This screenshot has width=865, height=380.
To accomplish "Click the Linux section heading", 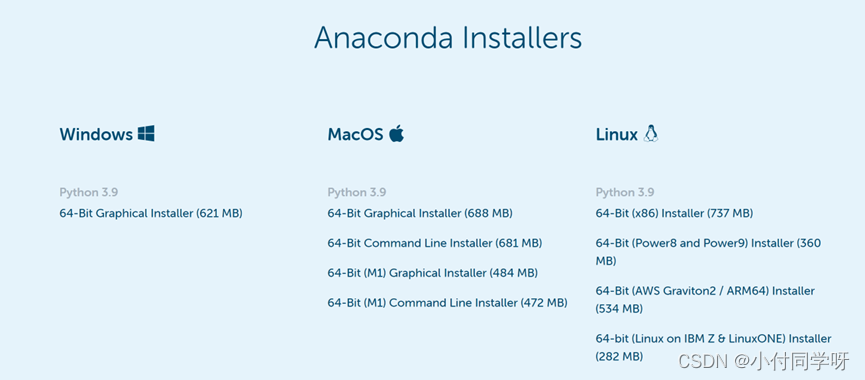I will click(617, 134).
